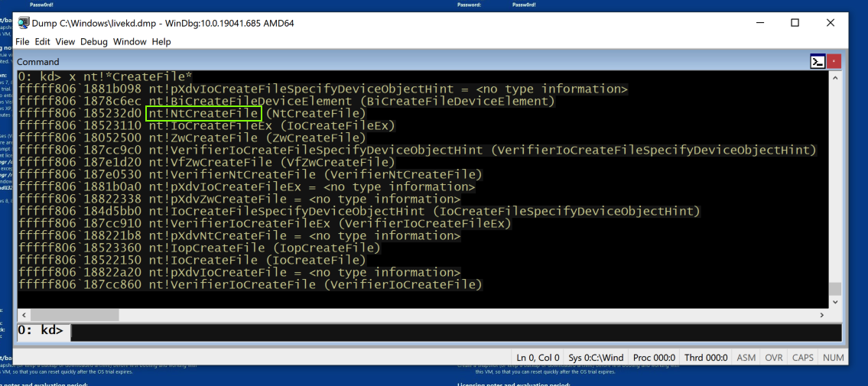Click the nt!IoCreateFileEx symbol line
The height and width of the screenshot is (386, 868).
[206, 125]
